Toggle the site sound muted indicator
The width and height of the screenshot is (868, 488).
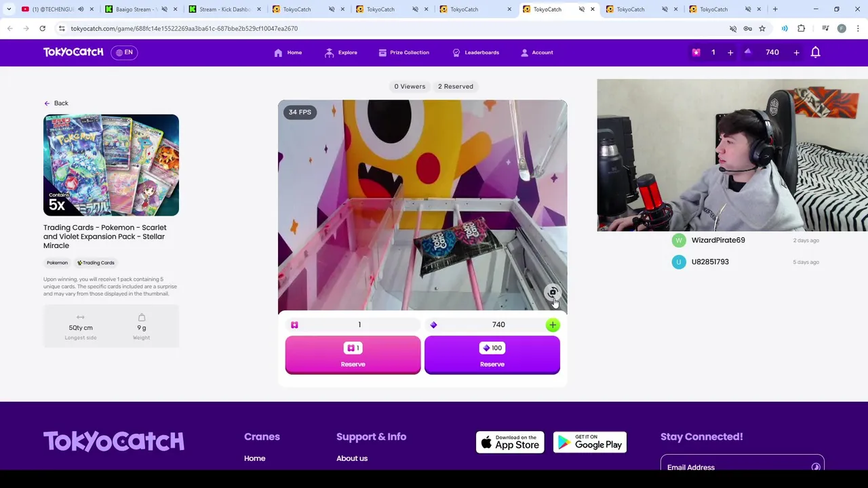(x=733, y=28)
